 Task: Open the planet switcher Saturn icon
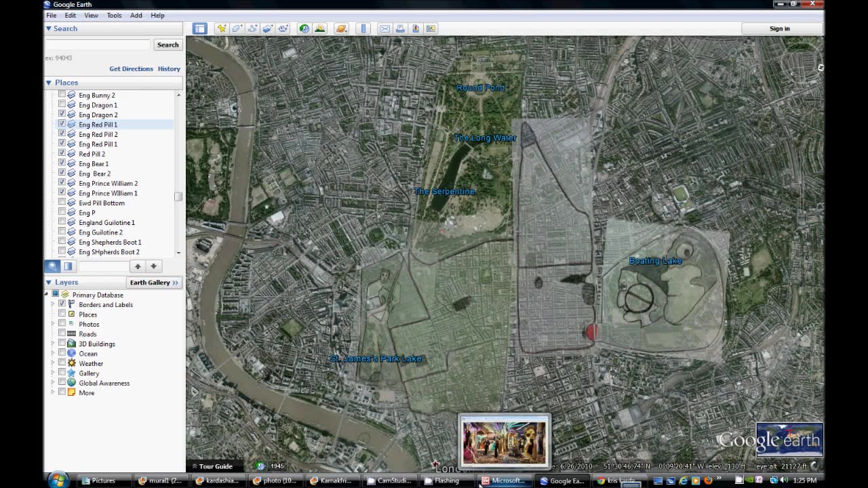(341, 28)
